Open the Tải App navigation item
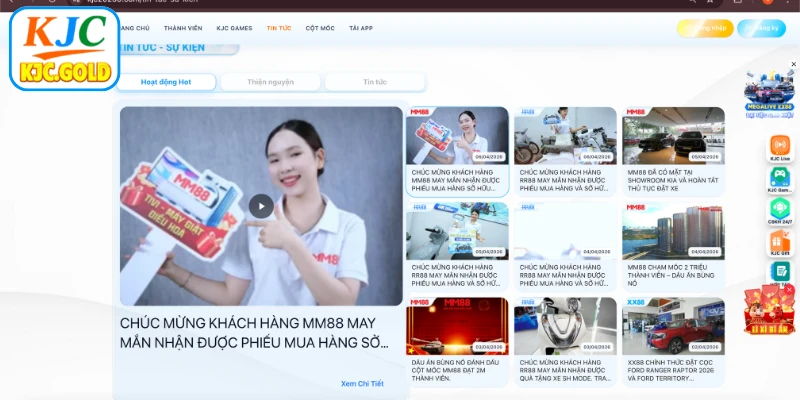The width and height of the screenshot is (800, 400). pos(361,28)
